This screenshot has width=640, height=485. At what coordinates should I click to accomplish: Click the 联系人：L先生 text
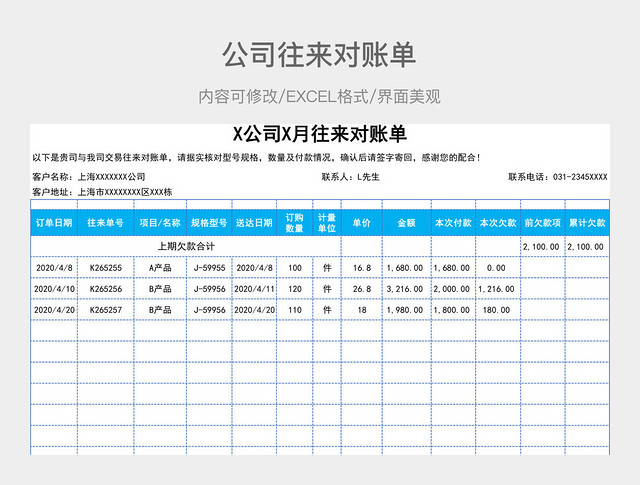[x=351, y=177]
